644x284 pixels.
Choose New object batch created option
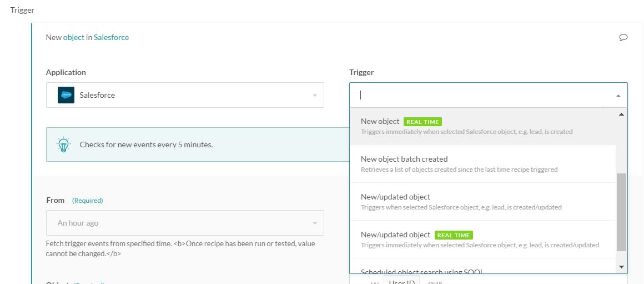click(404, 160)
